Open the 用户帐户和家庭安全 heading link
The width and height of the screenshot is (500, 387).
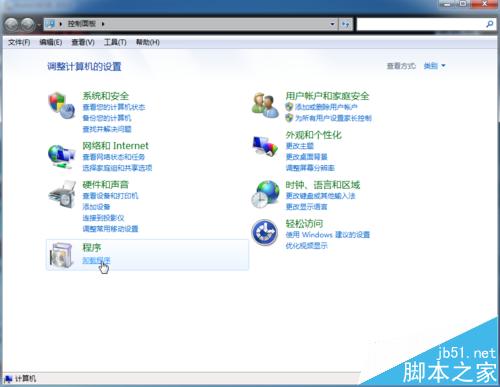coord(327,96)
